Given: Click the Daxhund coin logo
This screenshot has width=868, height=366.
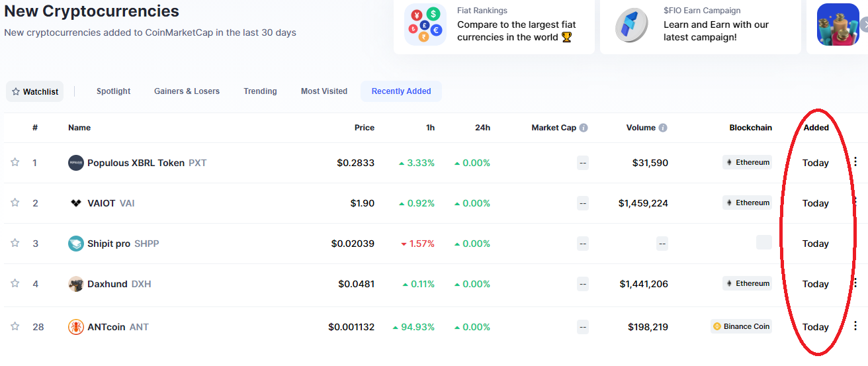Looking at the screenshot, I should pos(76,284).
